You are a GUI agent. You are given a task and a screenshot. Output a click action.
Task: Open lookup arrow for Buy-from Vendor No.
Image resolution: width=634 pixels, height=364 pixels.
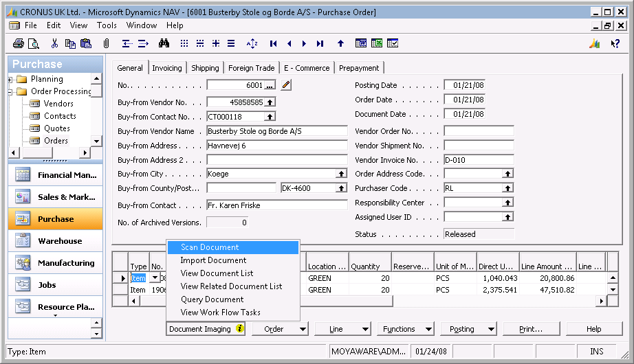(x=270, y=102)
